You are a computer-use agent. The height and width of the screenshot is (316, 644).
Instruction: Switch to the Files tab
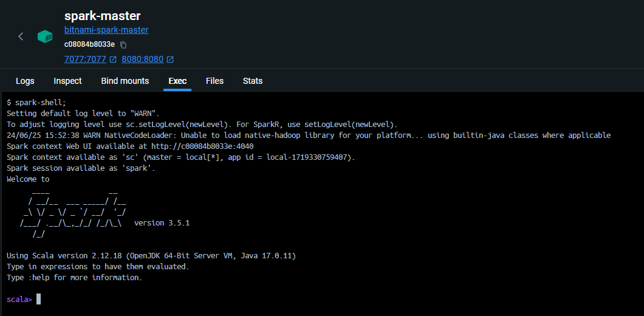[214, 81]
